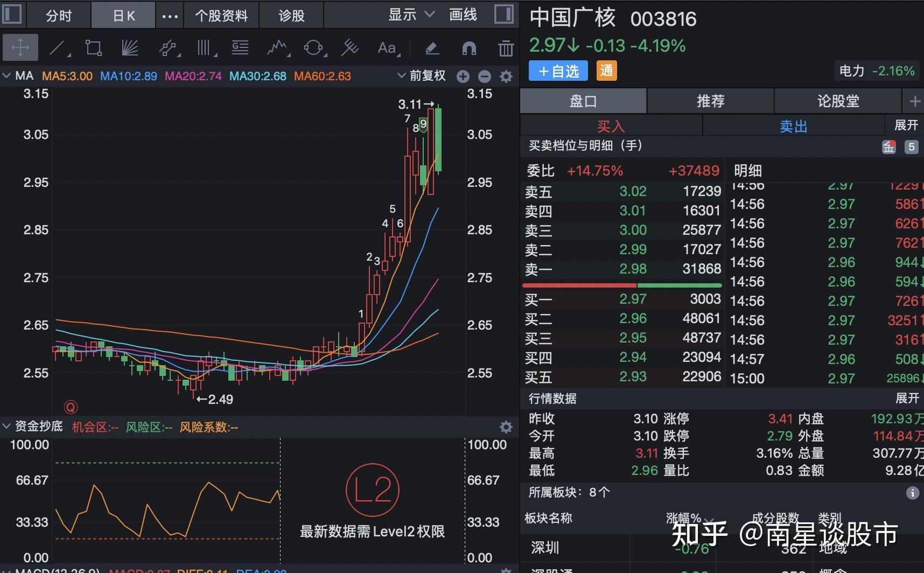Click the 3.11 high price marker on chart
This screenshot has height=573, width=924.
(x=416, y=104)
